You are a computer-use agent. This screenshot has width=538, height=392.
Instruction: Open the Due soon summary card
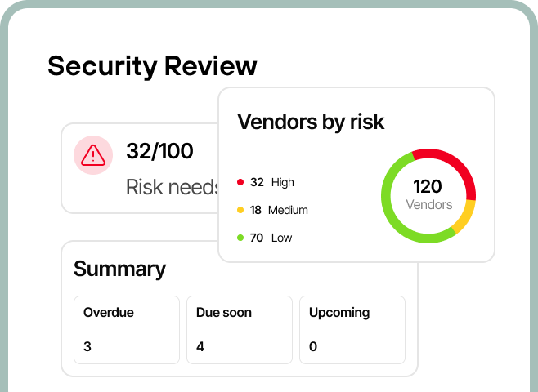(240, 330)
